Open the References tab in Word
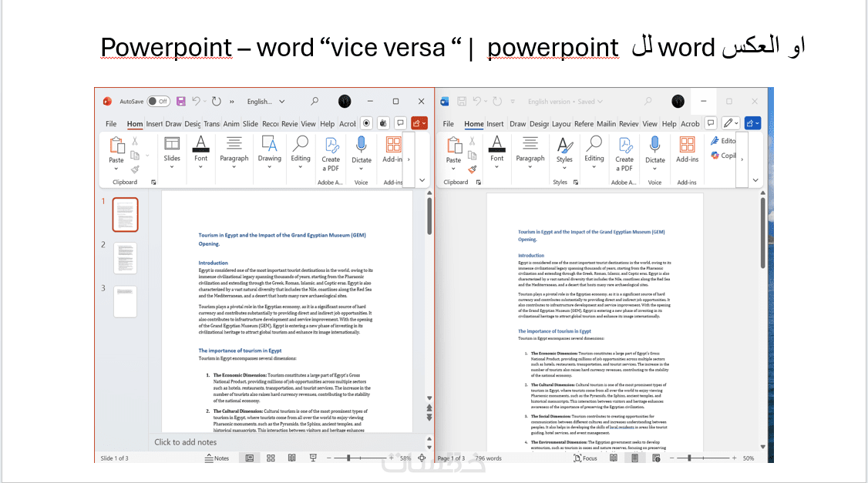868x483 pixels. pos(584,124)
